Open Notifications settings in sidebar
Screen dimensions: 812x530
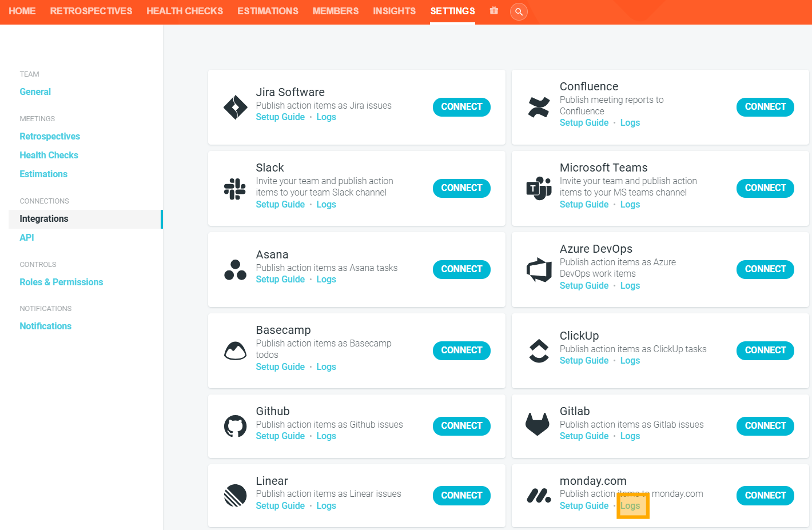[46, 326]
